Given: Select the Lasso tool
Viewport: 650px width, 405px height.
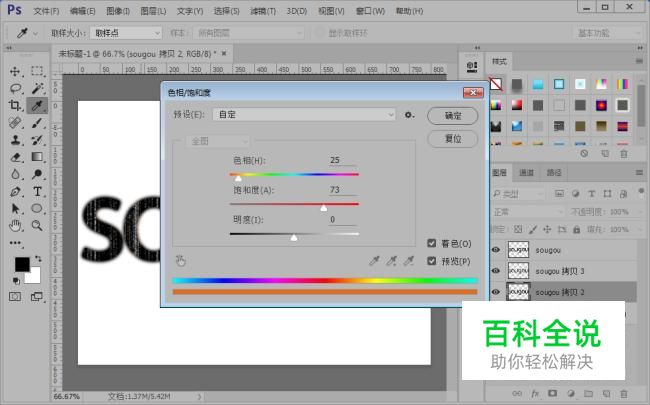Looking at the screenshot, I should pyautogui.click(x=15, y=88).
